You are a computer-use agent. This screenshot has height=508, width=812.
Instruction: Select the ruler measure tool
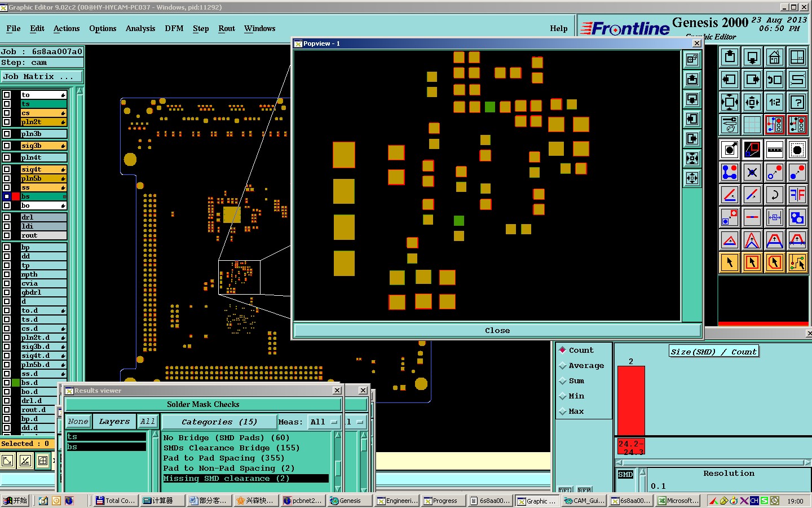pyautogui.click(x=775, y=150)
